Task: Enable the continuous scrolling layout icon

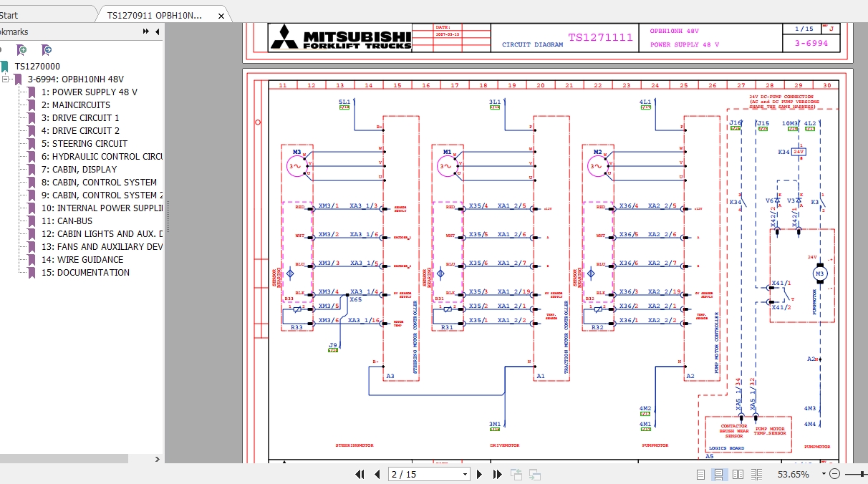Action: point(718,474)
